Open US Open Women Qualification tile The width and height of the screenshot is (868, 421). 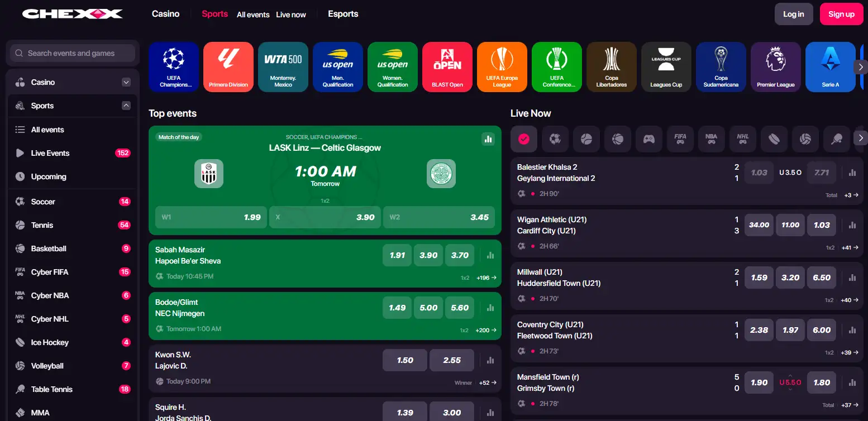(393, 67)
